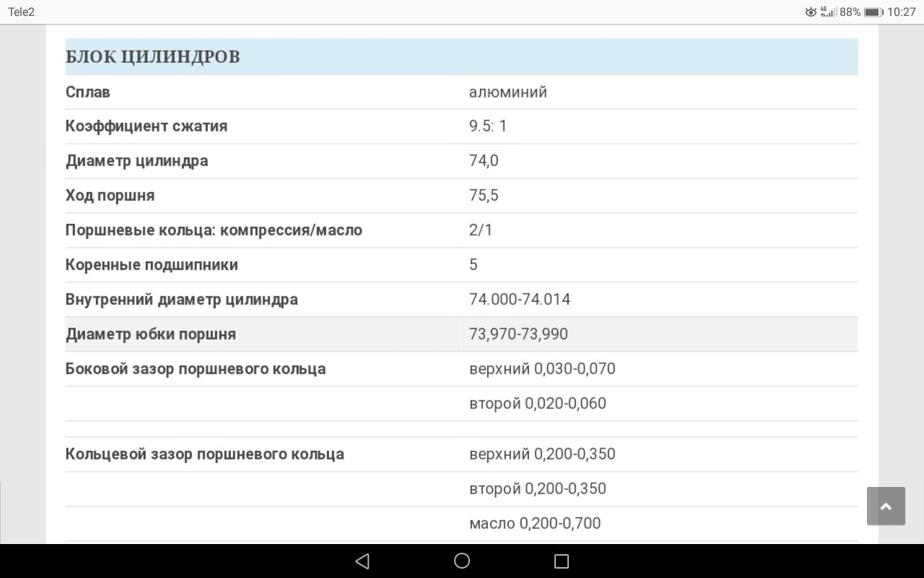The width and height of the screenshot is (924, 578).
Task: Tap the scroll-to-top arrow button
Action: point(886,506)
